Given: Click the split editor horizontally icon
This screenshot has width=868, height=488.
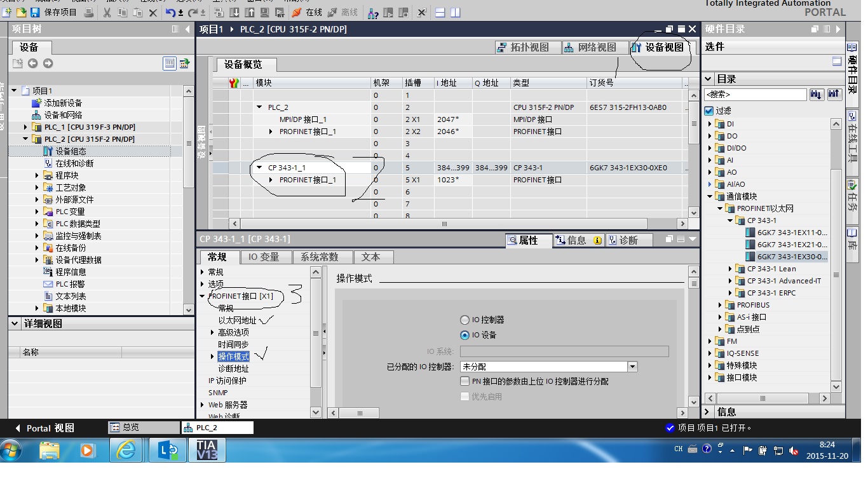Looking at the screenshot, I should 440,12.
